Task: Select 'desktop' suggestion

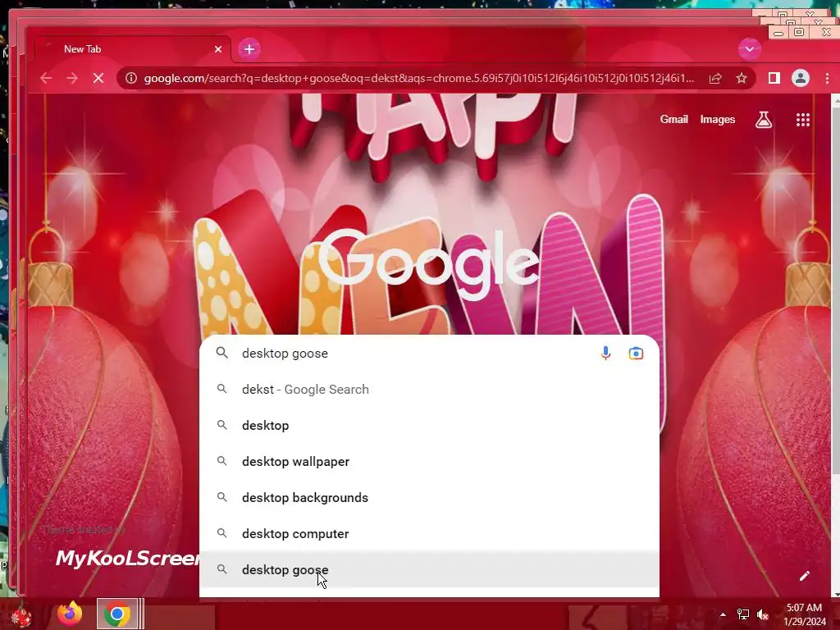Action: (429, 426)
